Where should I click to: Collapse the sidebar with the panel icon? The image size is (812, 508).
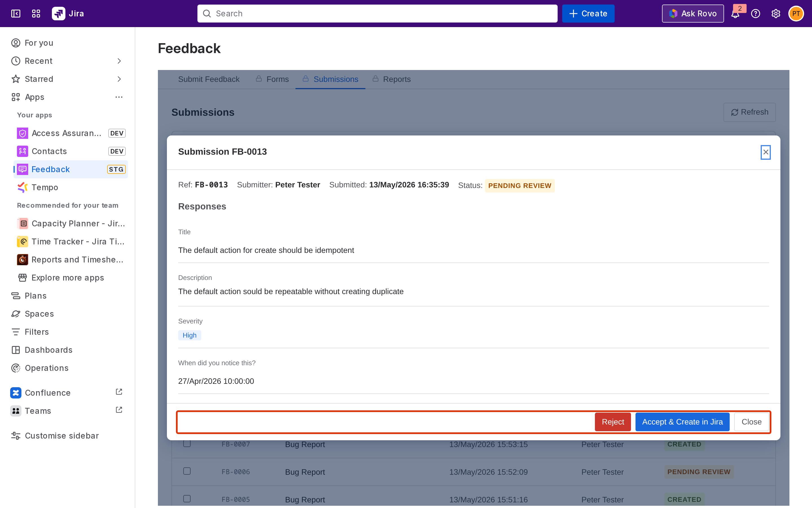click(16, 14)
